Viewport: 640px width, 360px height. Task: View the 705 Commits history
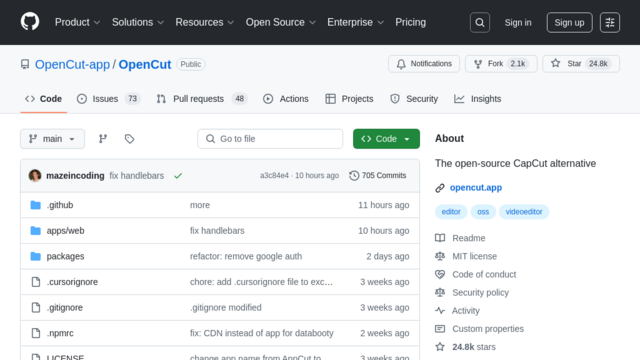[x=378, y=176]
